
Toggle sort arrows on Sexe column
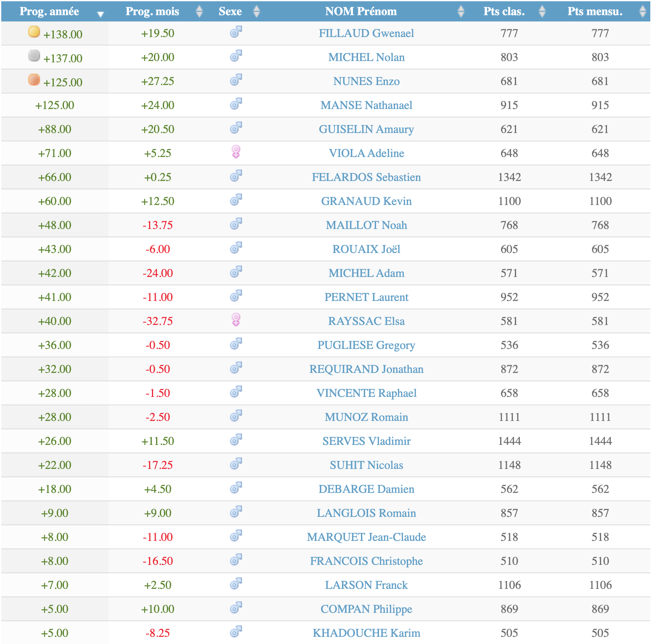(x=257, y=12)
